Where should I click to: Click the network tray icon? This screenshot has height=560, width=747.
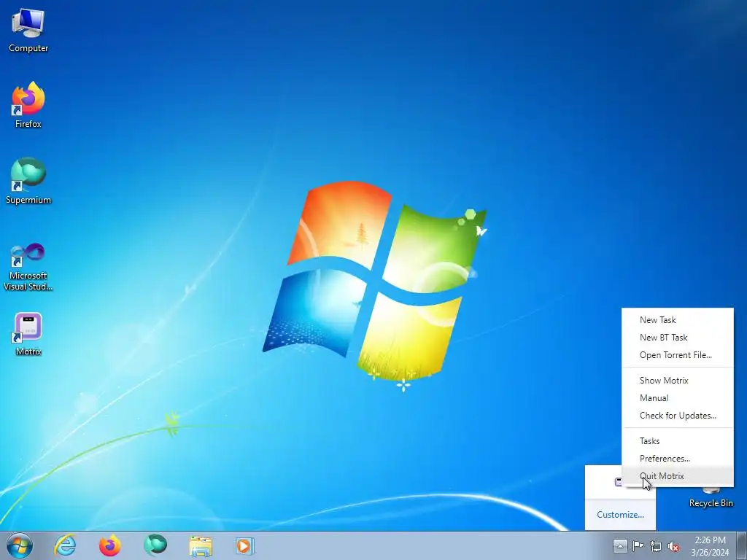[656, 545]
